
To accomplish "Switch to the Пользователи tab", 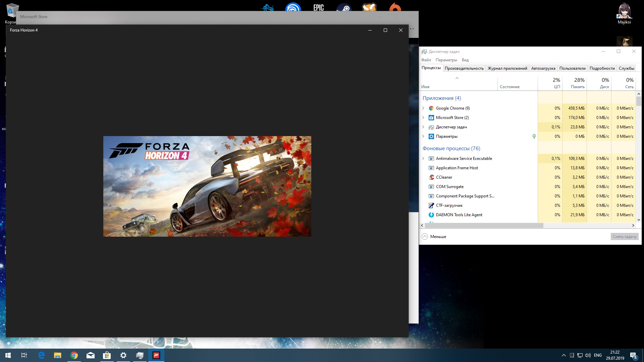I will click(x=572, y=68).
